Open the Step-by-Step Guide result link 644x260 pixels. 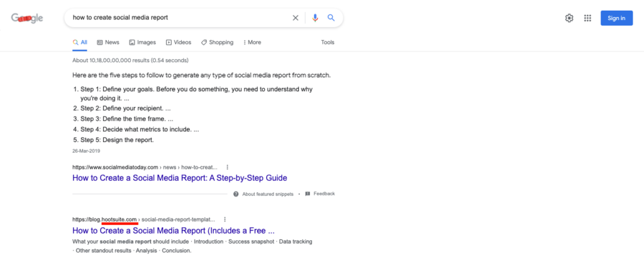pyautogui.click(x=179, y=178)
